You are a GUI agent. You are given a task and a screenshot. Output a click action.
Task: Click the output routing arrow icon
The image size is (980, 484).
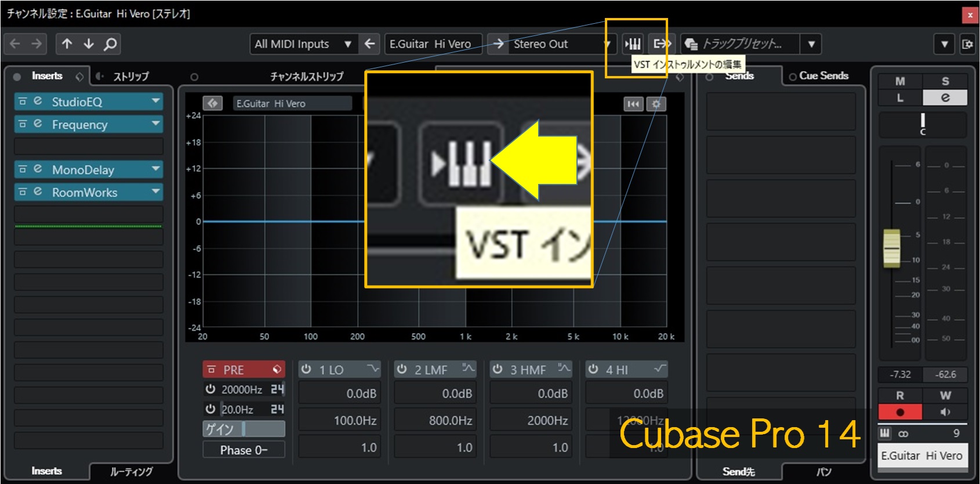[498, 44]
